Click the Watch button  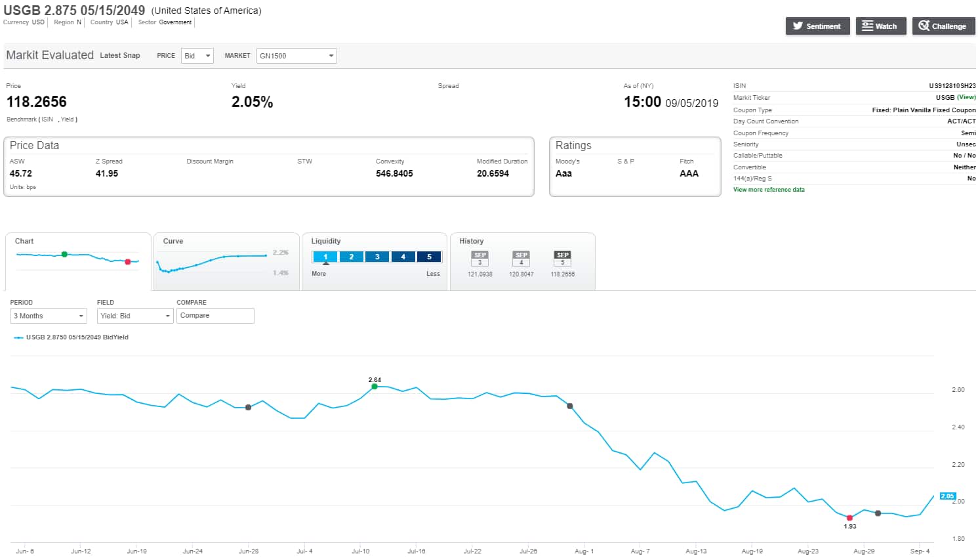(x=881, y=26)
